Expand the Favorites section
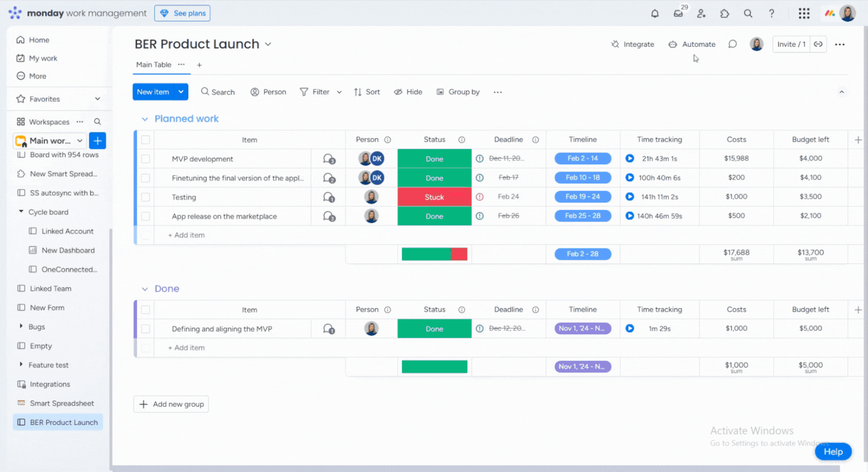Image resolution: width=868 pixels, height=472 pixels. tap(98, 99)
